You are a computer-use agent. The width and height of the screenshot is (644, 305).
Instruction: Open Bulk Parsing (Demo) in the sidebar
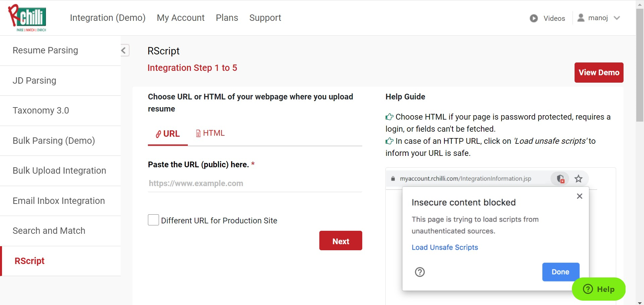pyautogui.click(x=60, y=141)
